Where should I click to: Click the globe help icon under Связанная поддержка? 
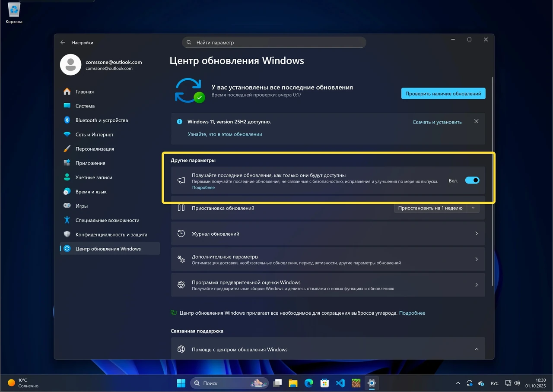coord(181,349)
